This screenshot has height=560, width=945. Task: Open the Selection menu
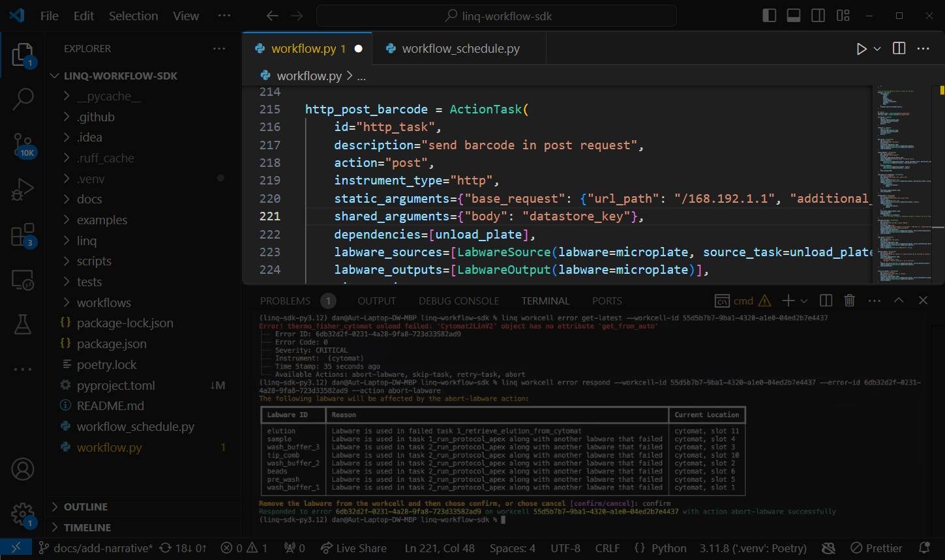(133, 15)
